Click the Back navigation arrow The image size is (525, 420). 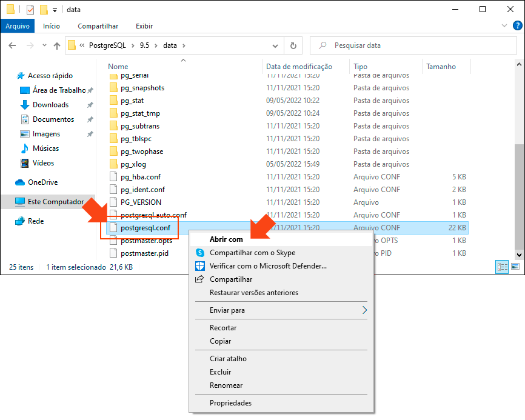click(12, 45)
